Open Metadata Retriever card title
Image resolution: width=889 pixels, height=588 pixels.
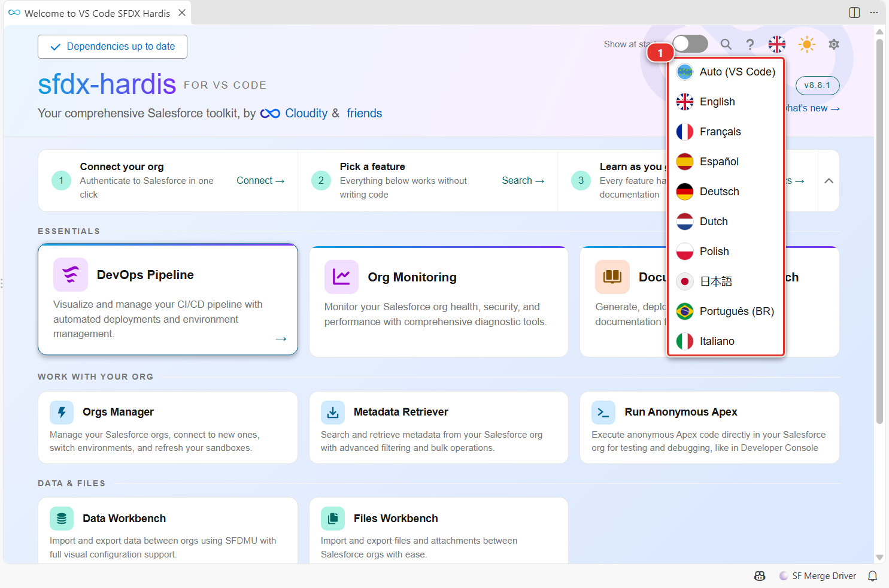click(401, 412)
